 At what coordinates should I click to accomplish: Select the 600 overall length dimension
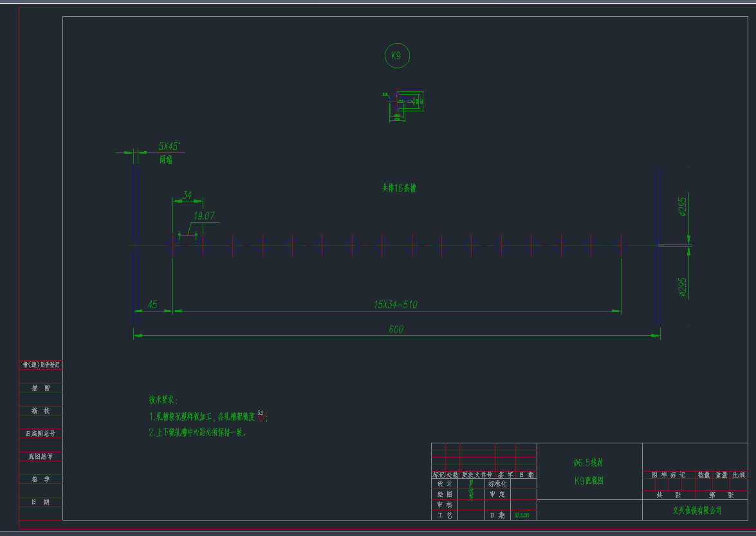[x=396, y=329]
